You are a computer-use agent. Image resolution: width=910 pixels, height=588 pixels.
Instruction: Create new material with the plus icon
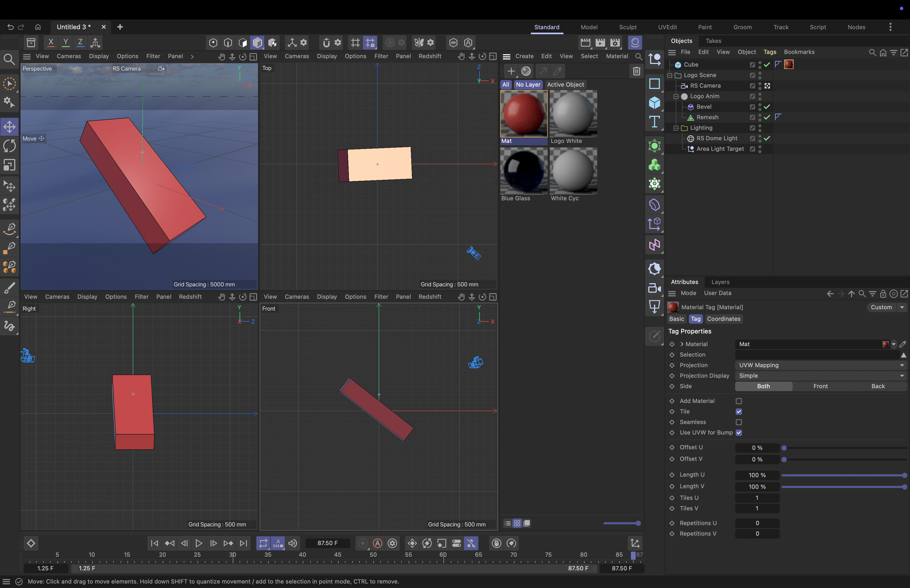tap(511, 71)
